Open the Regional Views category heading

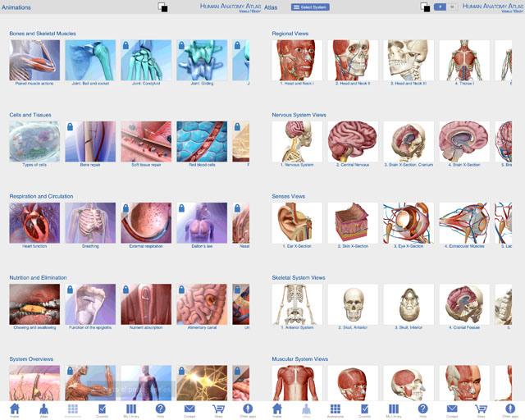tap(290, 34)
